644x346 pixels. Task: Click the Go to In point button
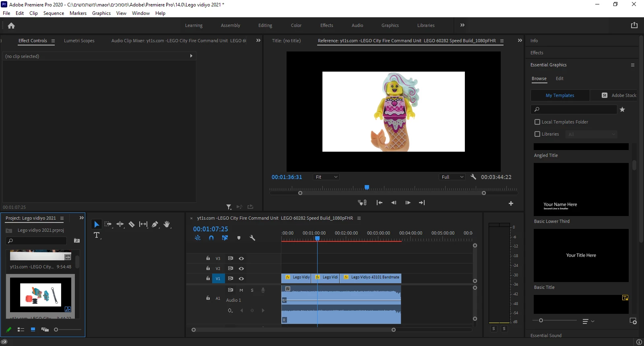pos(379,203)
